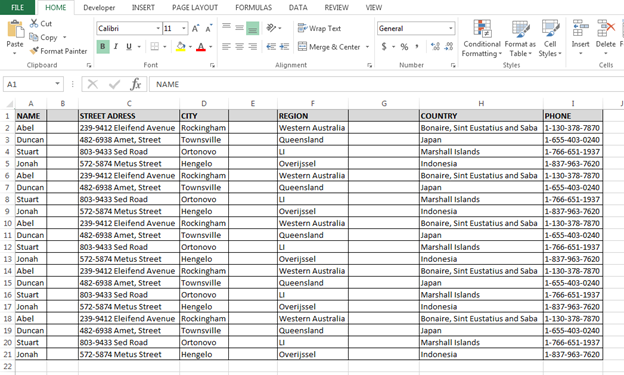Viewport: 624px width, 375px height.
Task: Click the Insert Function fx icon
Action: click(x=136, y=84)
